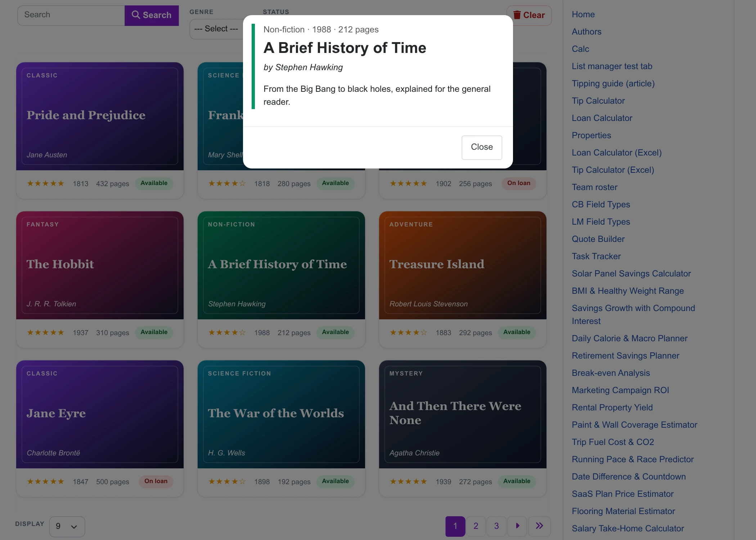
Task: Open Team roster link
Action: pyautogui.click(x=594, y=187)
